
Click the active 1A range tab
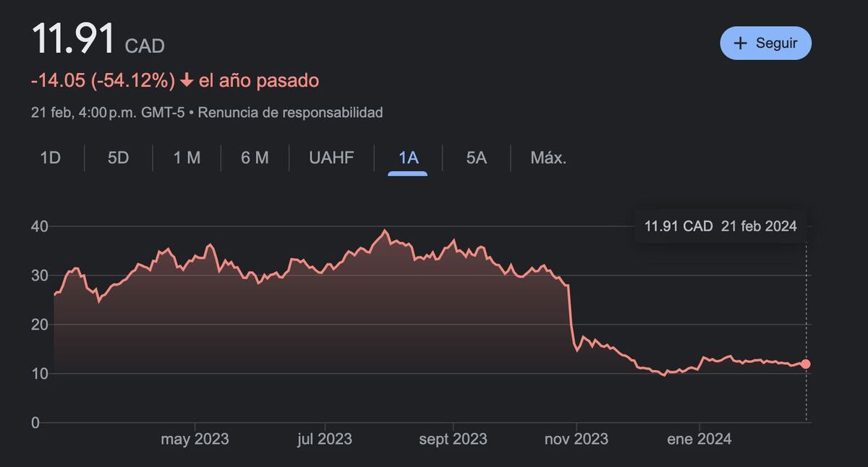[409, 158]
